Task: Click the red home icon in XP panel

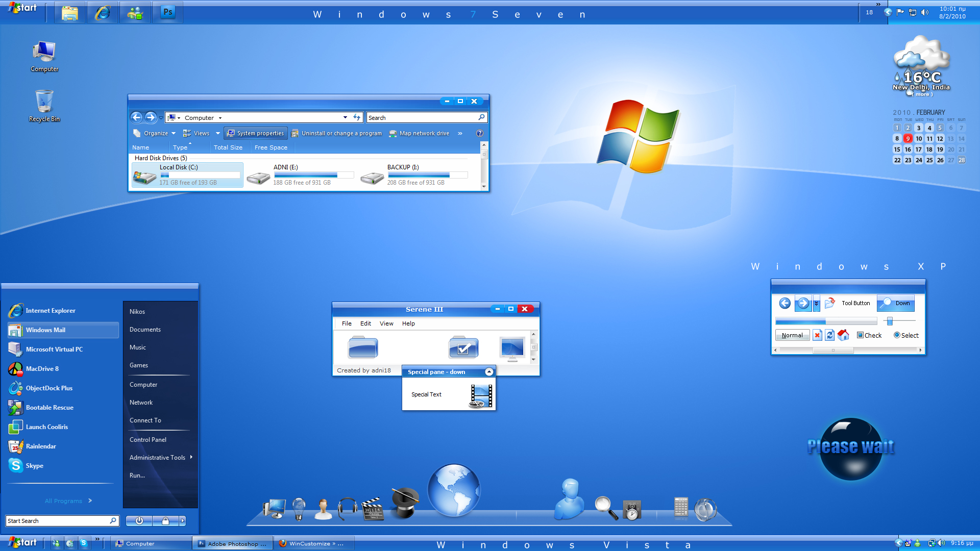Action: click(x=843, y=335)
